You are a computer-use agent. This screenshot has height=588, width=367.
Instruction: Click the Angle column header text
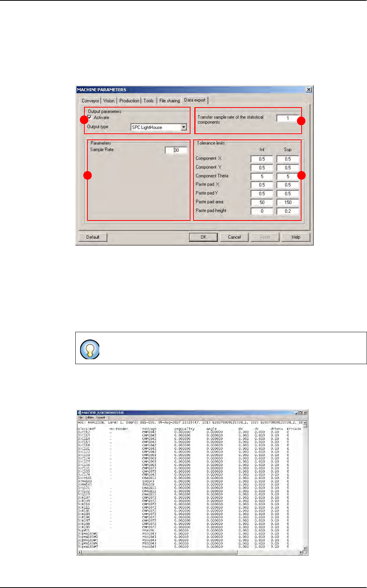[x=211, y=429]
